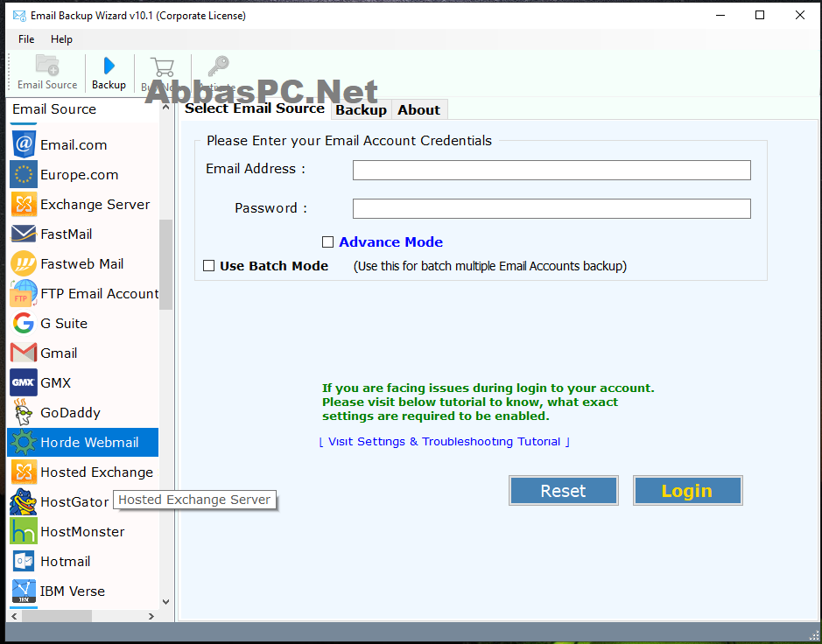
Task: Start backup with the Backup toolbar icon
Action: click(109, 66)
